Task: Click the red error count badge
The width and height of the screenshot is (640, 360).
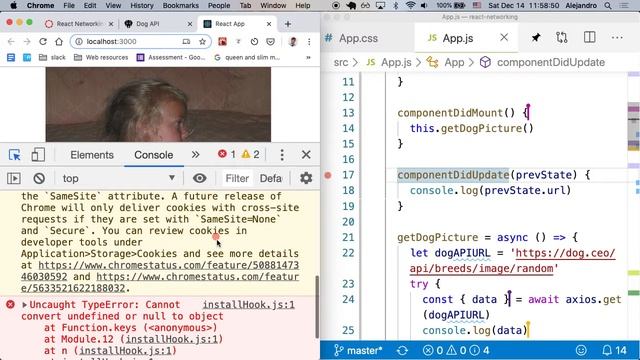Action: [x=227, y=154]
